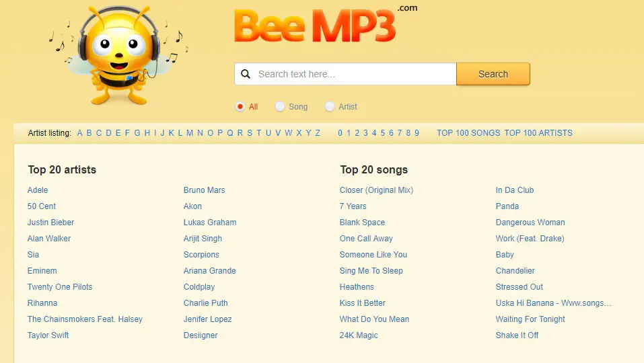This screenshot has width=644, height=363.
Task: Click the magnifier icon in search box
Action: (246, 74)
